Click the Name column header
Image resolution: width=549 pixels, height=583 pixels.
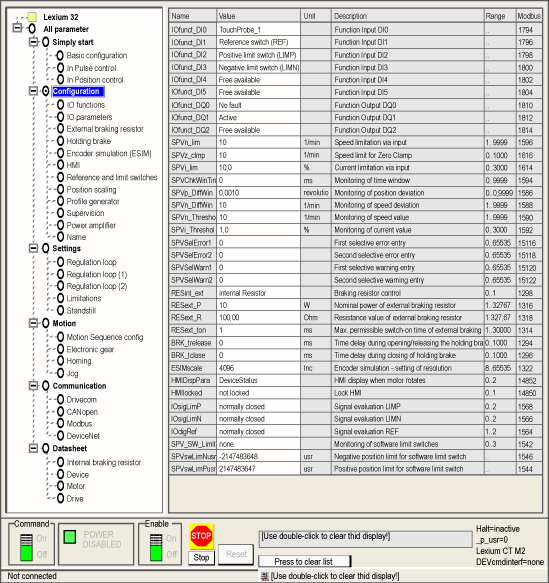(x=193, y=16)
